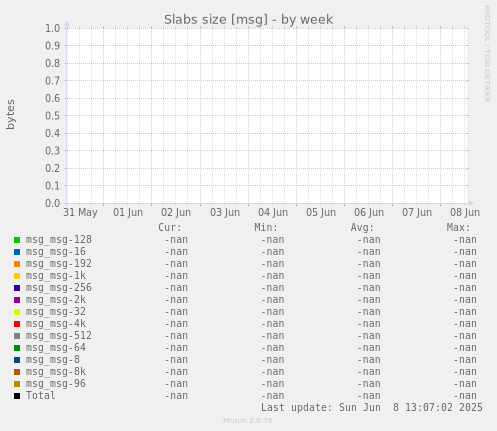Click the red msg_msg-4k legend swatch
Image resolution: width=497 pixels, height=431 pixels.
click(17, 324)
